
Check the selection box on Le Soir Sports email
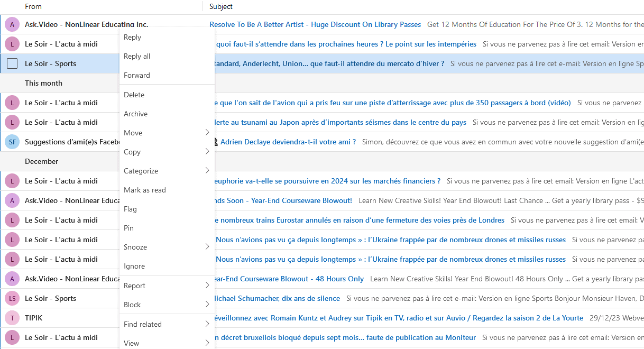(x=12, y=63)
